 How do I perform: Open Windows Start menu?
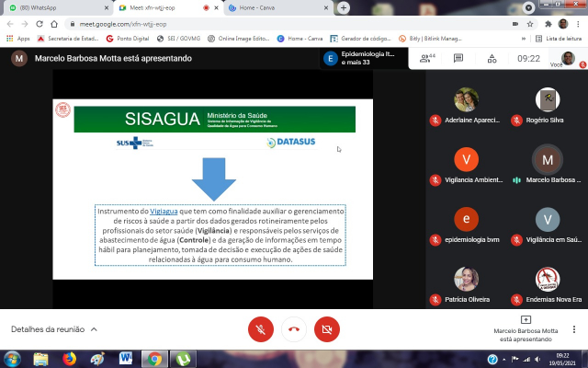12,359
